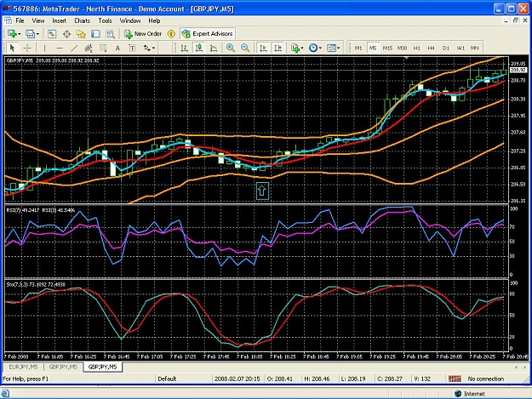This screenshot has width=532, height=399.
Task: Select the Equidistant Channel tool
Action: [89, 48]
